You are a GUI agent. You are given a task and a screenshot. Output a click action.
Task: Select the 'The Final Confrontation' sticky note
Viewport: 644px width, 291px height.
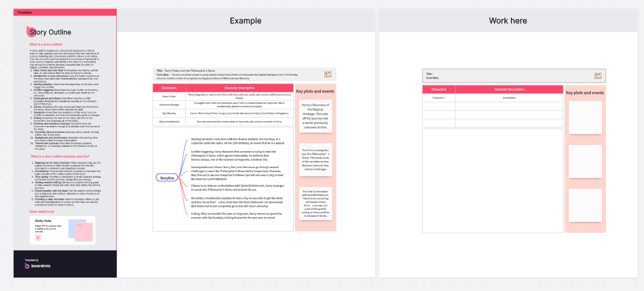point(316,203)
